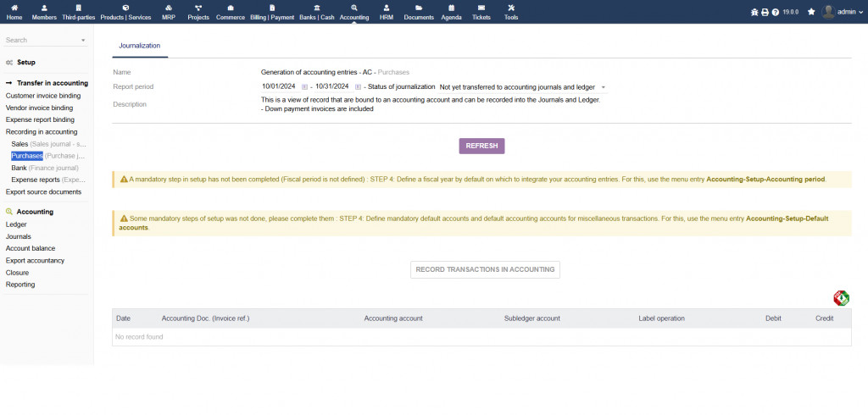Screen dimensions: 868x415
Task: Open the MRP module icon
Action: click(169, 8)
